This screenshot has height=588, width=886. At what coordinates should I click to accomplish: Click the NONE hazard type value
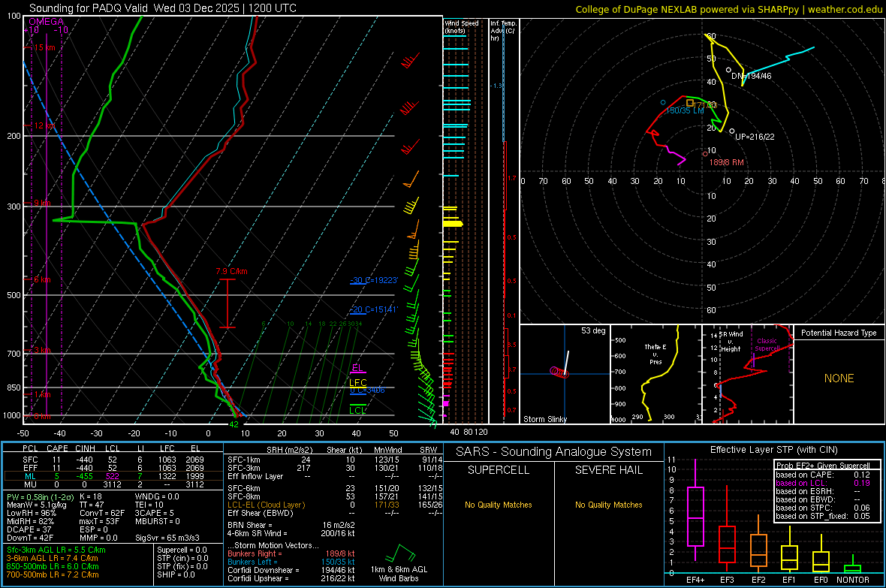pyautogui.click(x=839, y=378)
